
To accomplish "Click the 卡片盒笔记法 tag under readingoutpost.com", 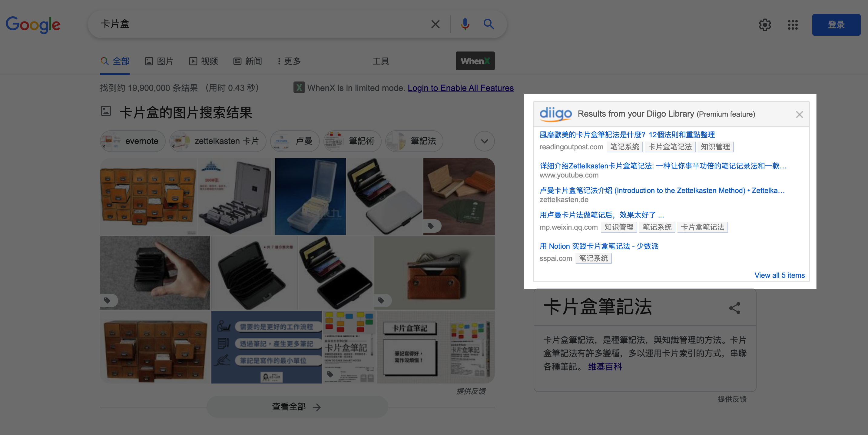I will coord(670,147).
